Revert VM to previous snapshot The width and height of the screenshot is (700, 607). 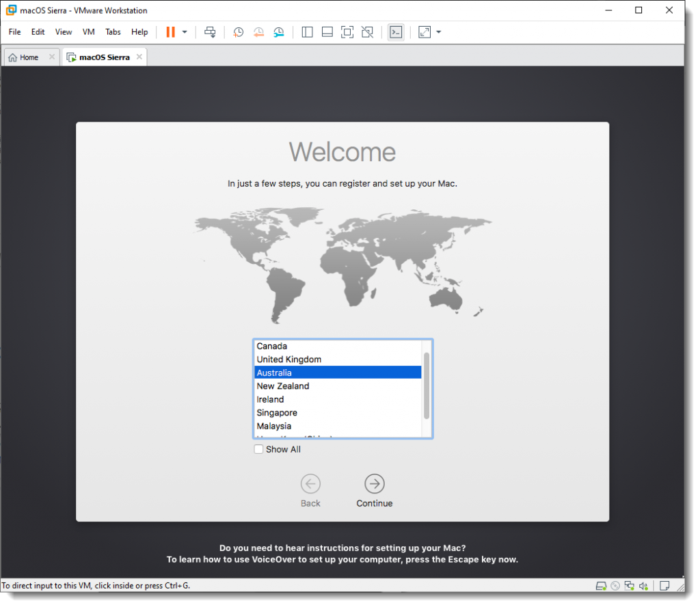tap(258, 32)
